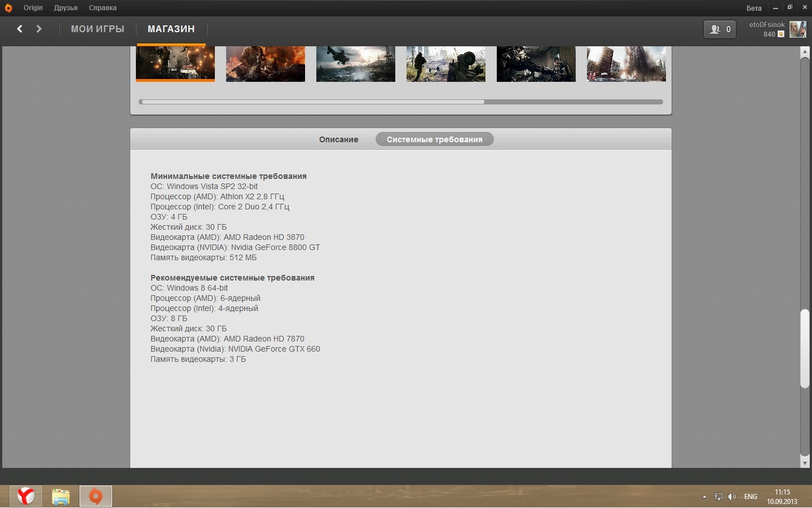Viewport: 812px width, 508px height.
Task: Switch to the Описание tab
Action: (338, 139)
